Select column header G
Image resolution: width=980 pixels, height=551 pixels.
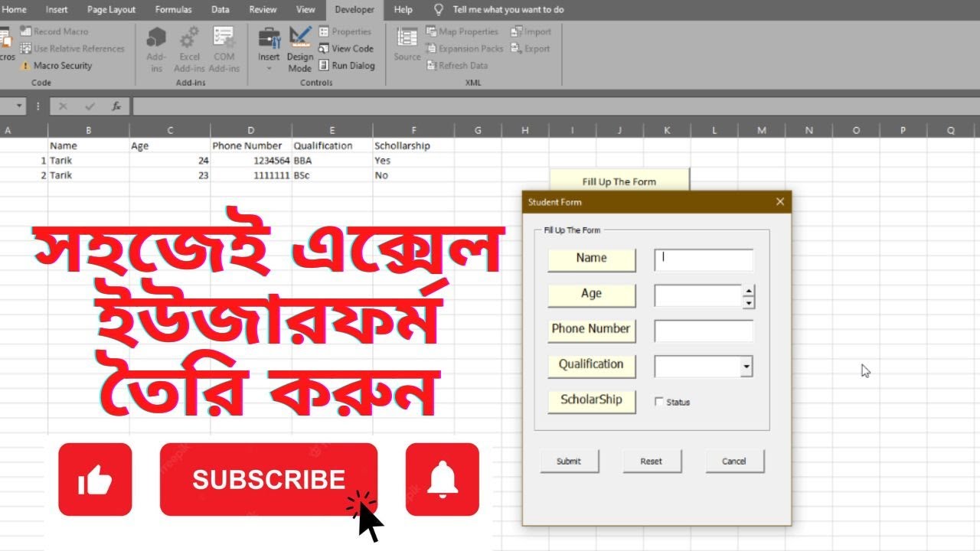pos(478,130)
